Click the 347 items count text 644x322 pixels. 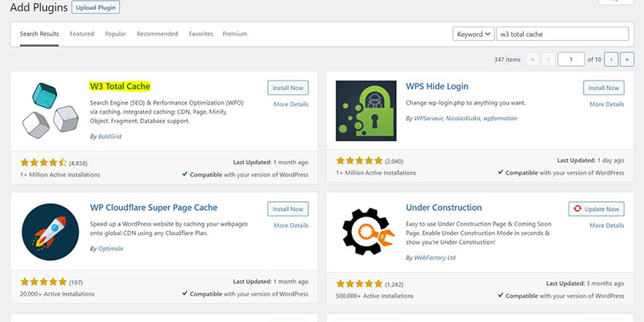507,60
